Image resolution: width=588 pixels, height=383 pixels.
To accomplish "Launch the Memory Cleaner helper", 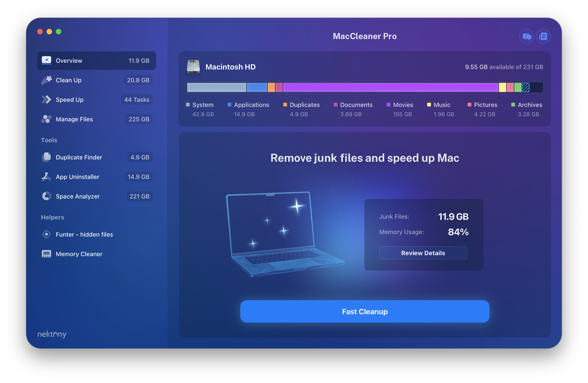I will click(79, 254).
